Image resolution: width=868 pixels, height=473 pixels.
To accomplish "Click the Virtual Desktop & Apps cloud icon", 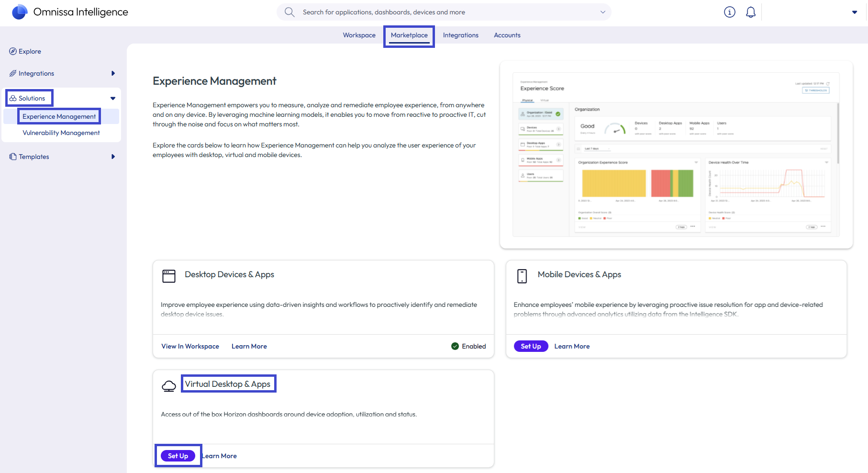I will tap(169, 386).
